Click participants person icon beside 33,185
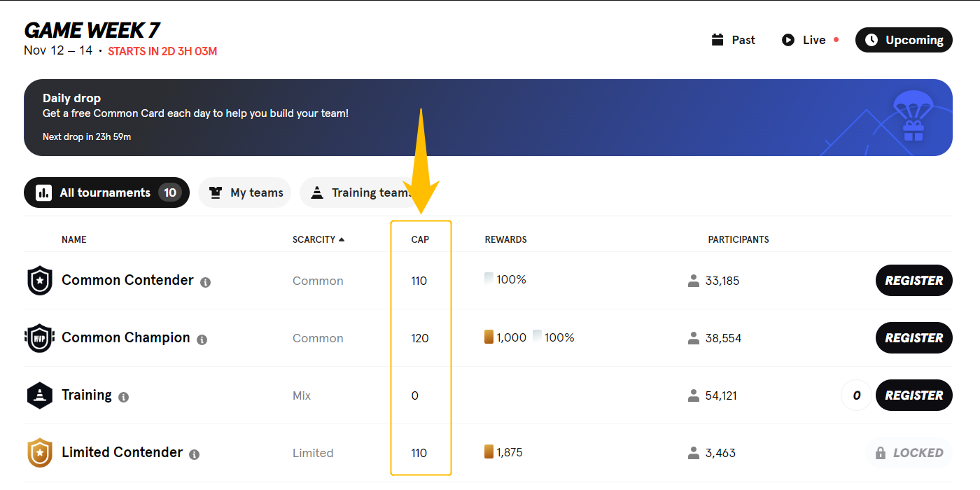This screenshot has width=980, height=490. [694, 281]
